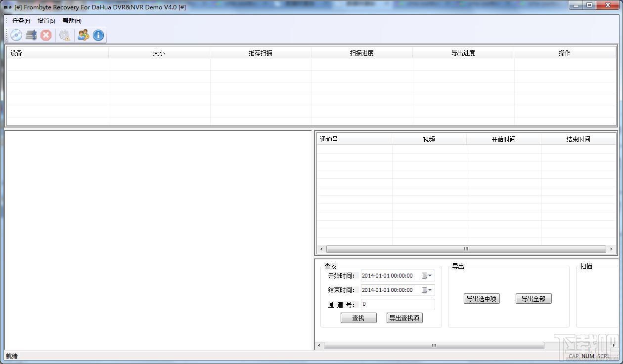The height and width of the screenshot is (364, 623).
Task: Click the 操作 column header
Action: tap(565, 53)
